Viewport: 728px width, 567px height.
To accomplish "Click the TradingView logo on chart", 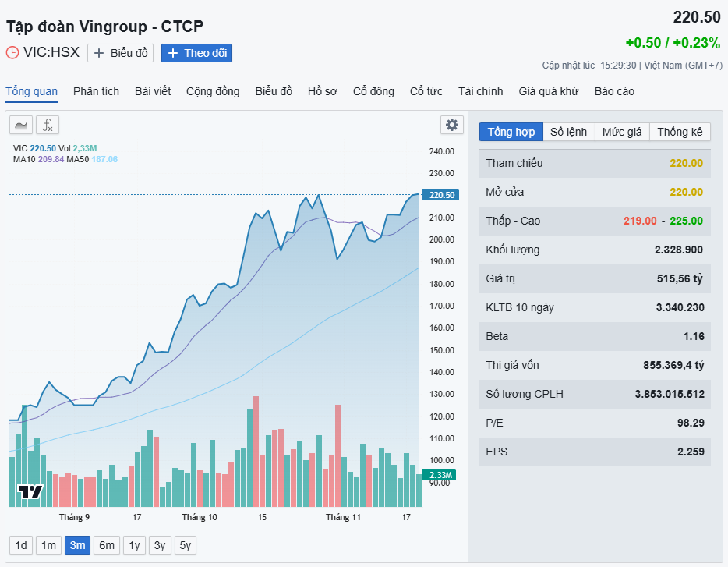I will coord(30,491).
